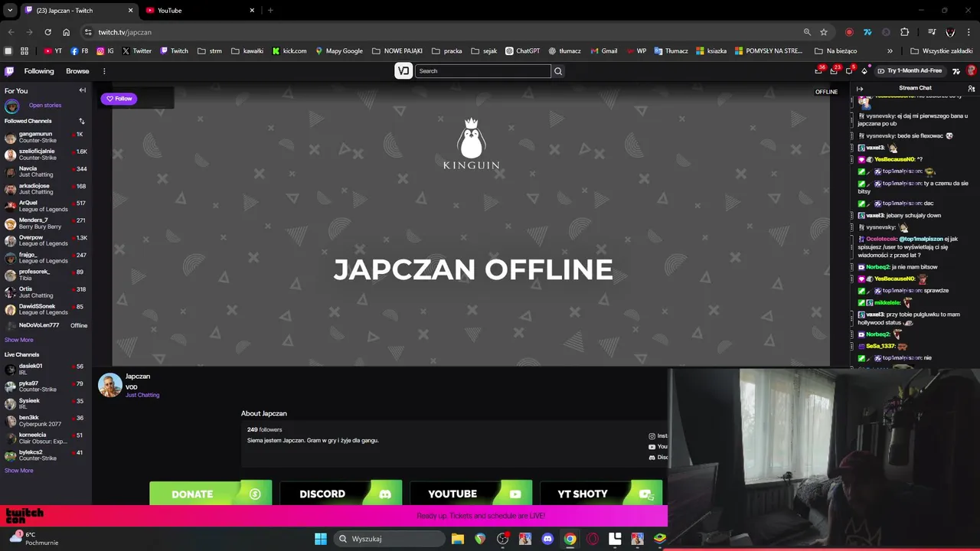Open Overpow channel in sidebar
This screenshot has width=980, height=551.
(46, 240)
